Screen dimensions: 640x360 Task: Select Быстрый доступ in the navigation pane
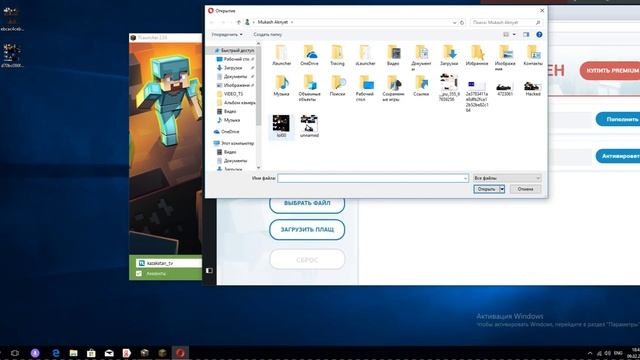234,51
